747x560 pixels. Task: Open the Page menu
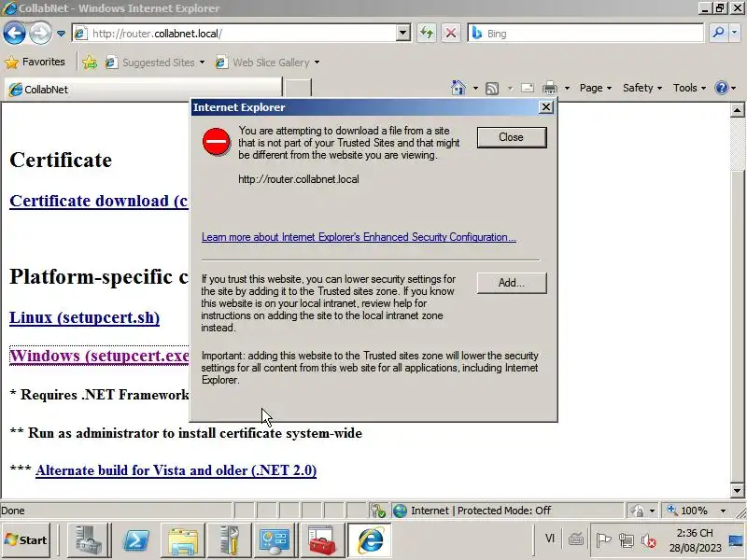596,88
